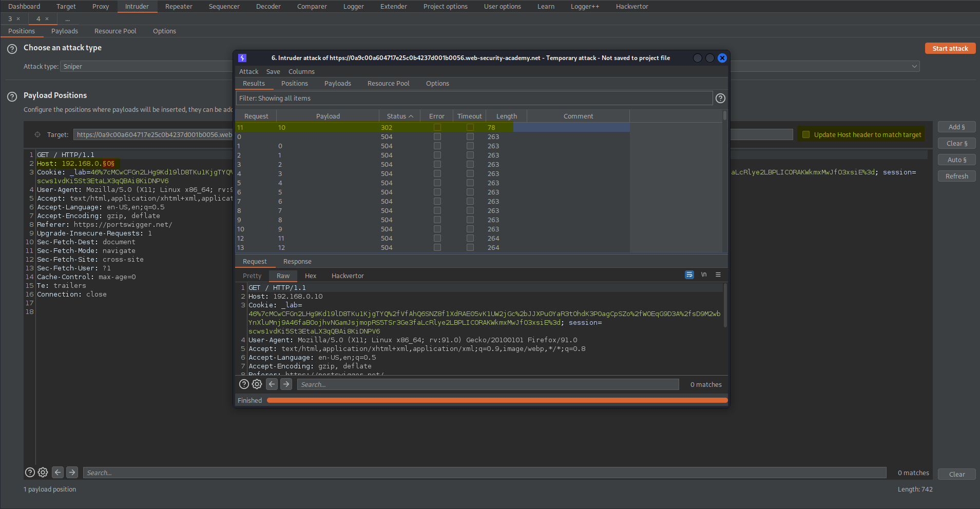Open the Attack menu in attack window
This screenshot has width=980, height=509.
pyautogui.click(x=249, y=72)
